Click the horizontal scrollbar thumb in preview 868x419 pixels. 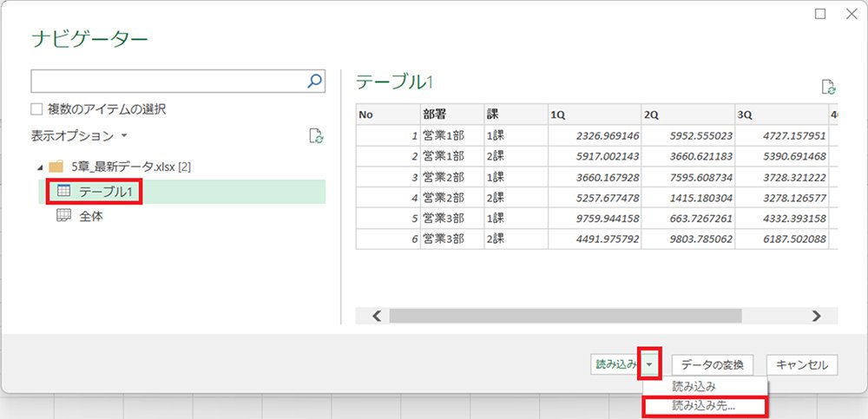565,316
